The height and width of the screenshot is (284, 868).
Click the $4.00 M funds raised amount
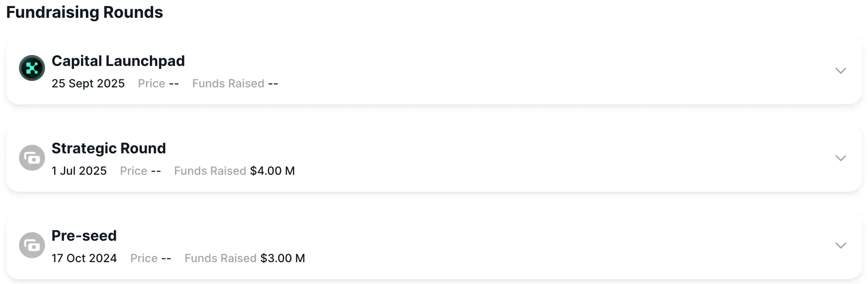coord(272,171)
